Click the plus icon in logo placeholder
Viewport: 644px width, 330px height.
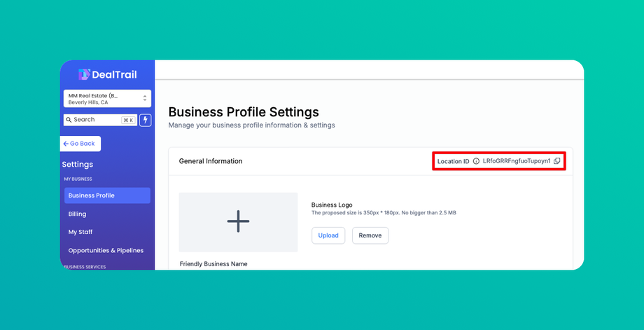238,221
